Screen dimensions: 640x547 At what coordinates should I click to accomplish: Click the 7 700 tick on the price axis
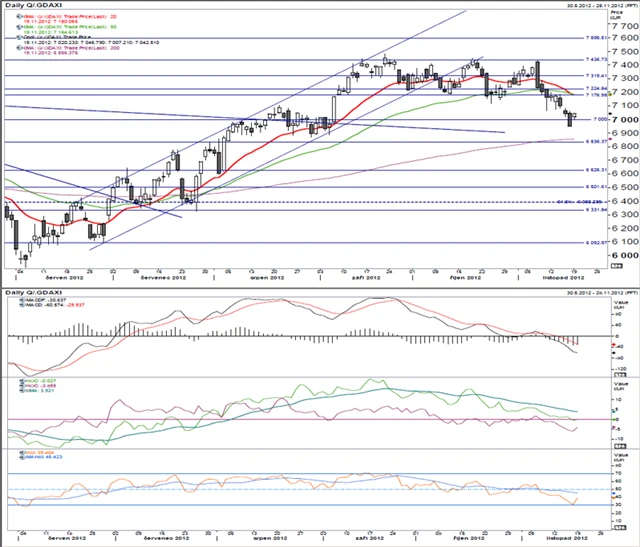[625, 26]
